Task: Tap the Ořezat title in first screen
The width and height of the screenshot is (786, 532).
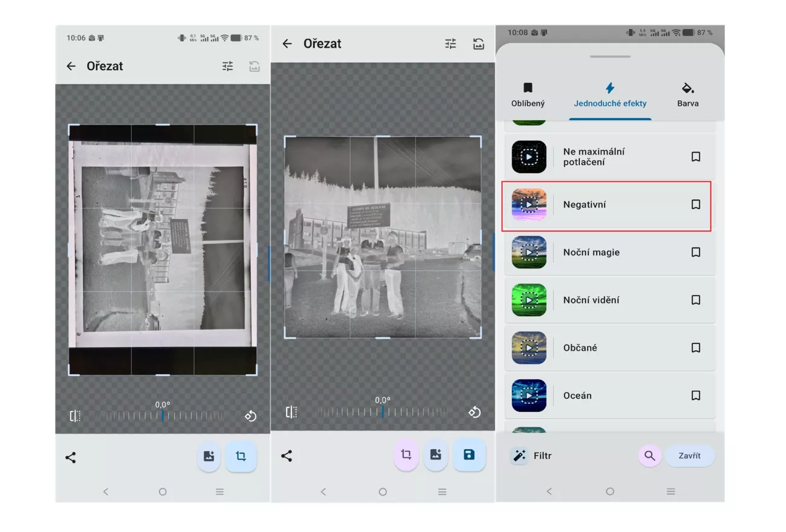Action: click(105, 66)
